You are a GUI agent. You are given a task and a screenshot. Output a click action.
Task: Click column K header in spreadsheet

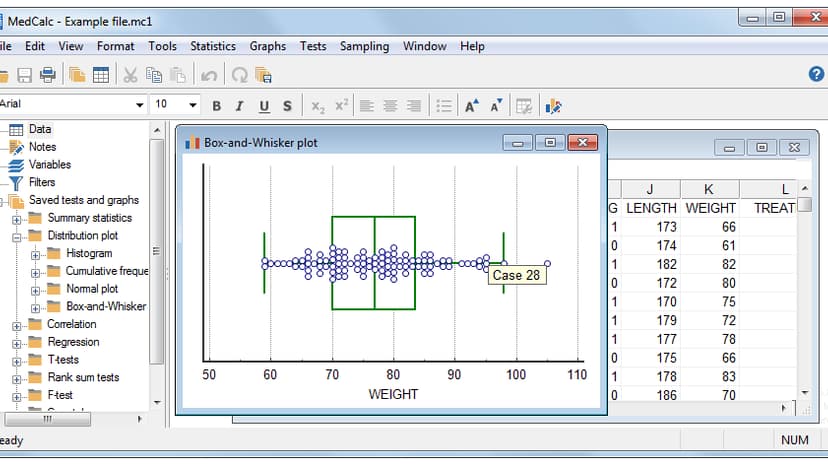(709, 189)
